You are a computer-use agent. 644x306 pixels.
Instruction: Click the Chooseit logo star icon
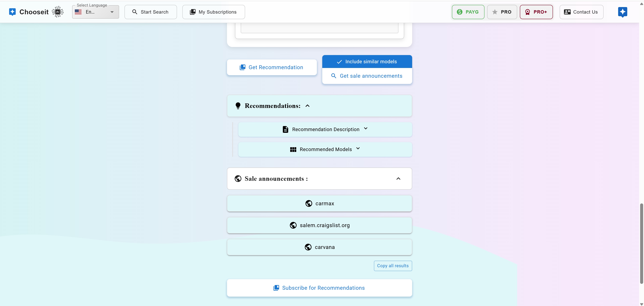[12, 12]
